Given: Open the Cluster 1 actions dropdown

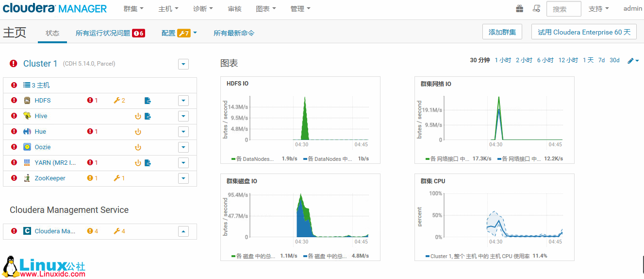Looking at the screenshot, I should point(183,64).
